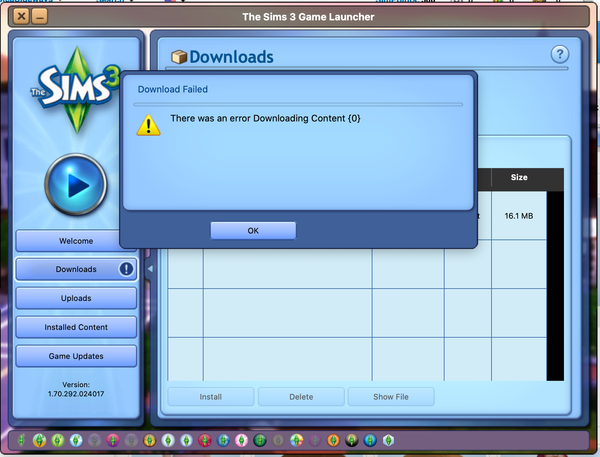Open the Uploads section

[76, 298]
